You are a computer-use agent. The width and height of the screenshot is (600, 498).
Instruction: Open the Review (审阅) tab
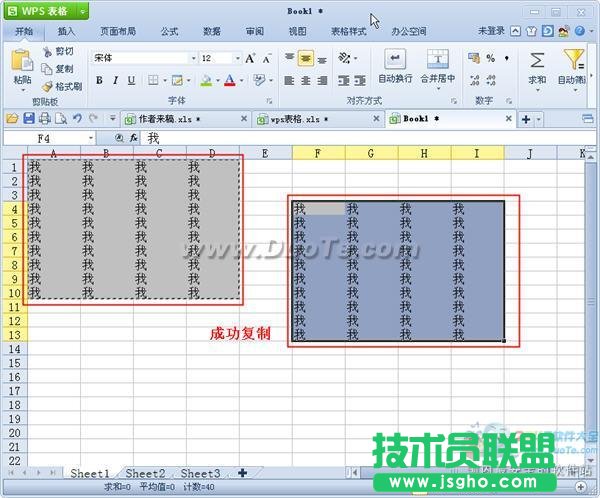(255, 31)
